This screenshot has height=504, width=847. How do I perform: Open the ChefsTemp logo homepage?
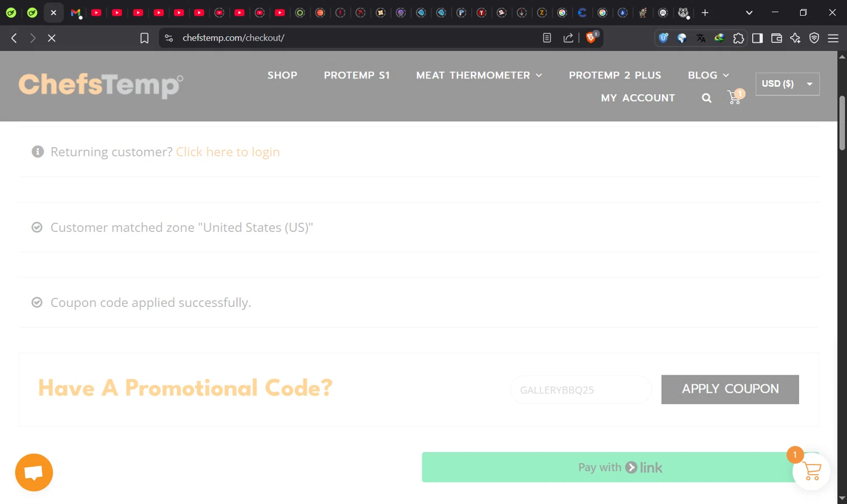click(101, 85)
